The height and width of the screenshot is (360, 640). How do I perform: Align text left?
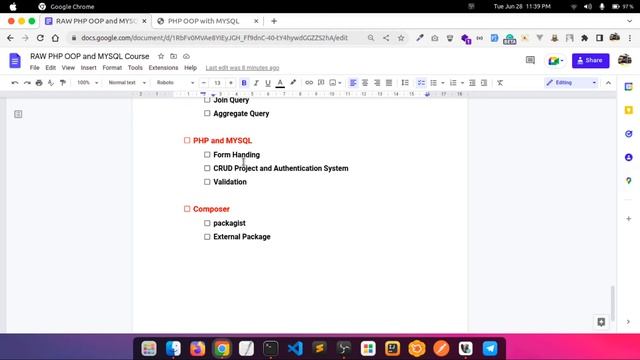point(353,83)
